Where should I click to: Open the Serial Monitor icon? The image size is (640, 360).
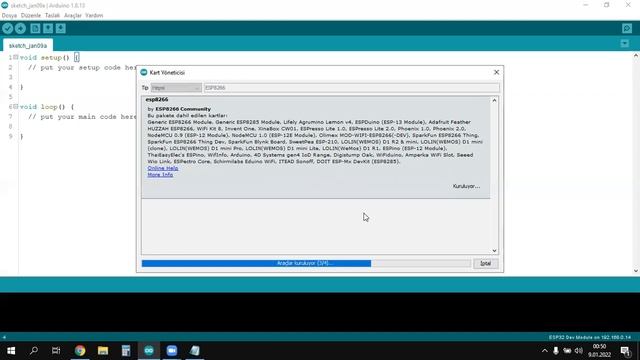click(x=627, y=29)
